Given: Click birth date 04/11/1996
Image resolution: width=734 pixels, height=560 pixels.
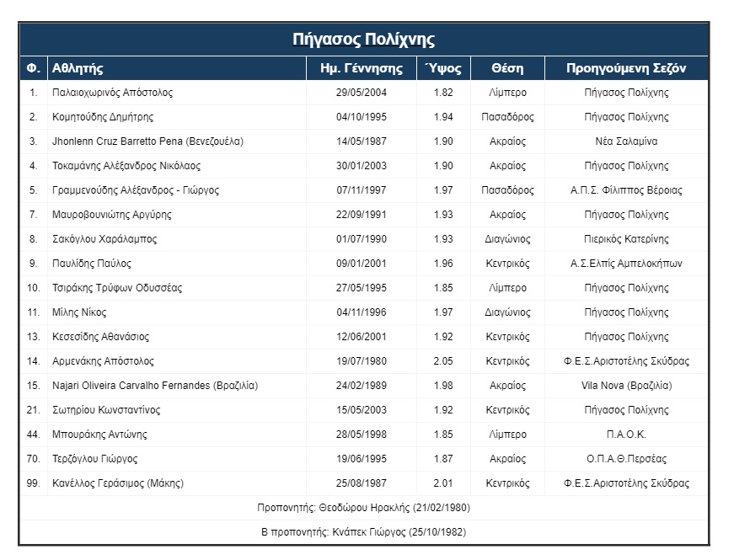Looking at the screenshot, I should coord(361,312).
